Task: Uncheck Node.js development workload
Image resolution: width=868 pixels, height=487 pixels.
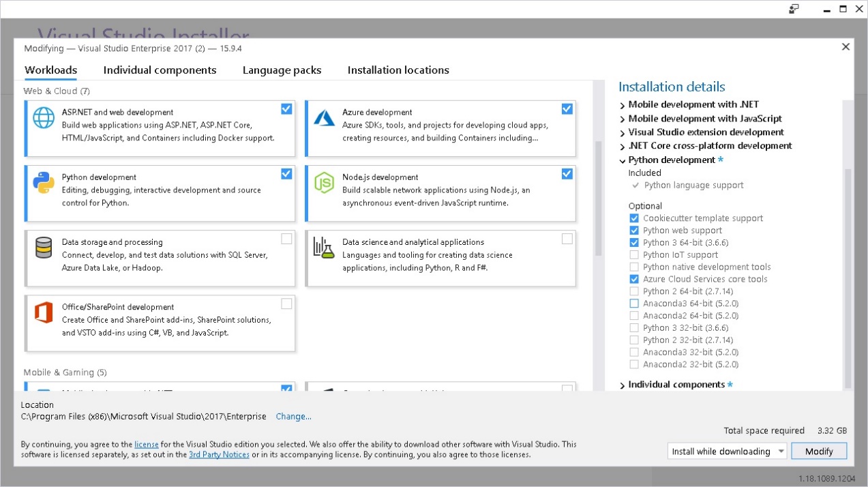Action: pos(567,174)
